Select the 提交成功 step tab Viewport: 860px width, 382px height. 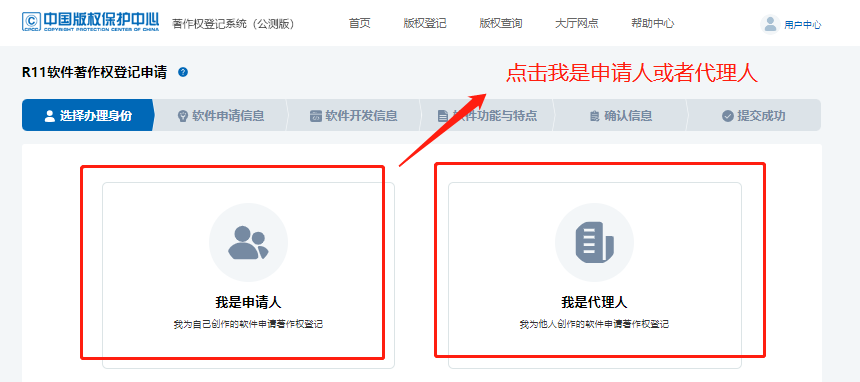click(x=754, y=115)
